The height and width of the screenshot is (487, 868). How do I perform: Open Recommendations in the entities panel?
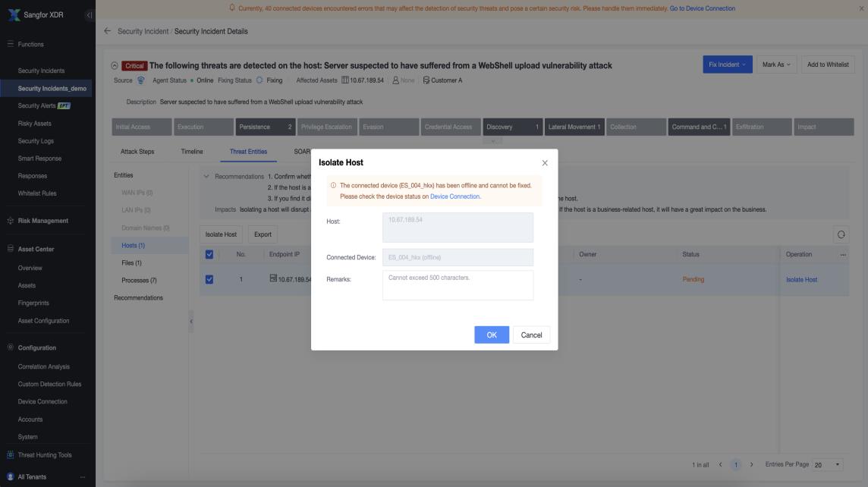[138, 297]
